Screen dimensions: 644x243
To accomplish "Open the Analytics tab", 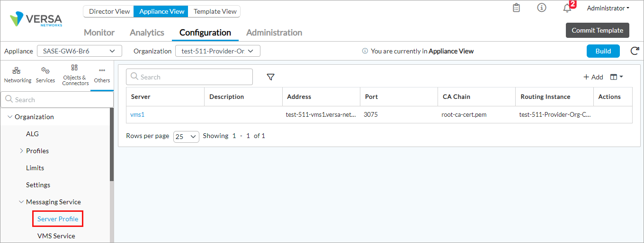I will pos(147,33).
